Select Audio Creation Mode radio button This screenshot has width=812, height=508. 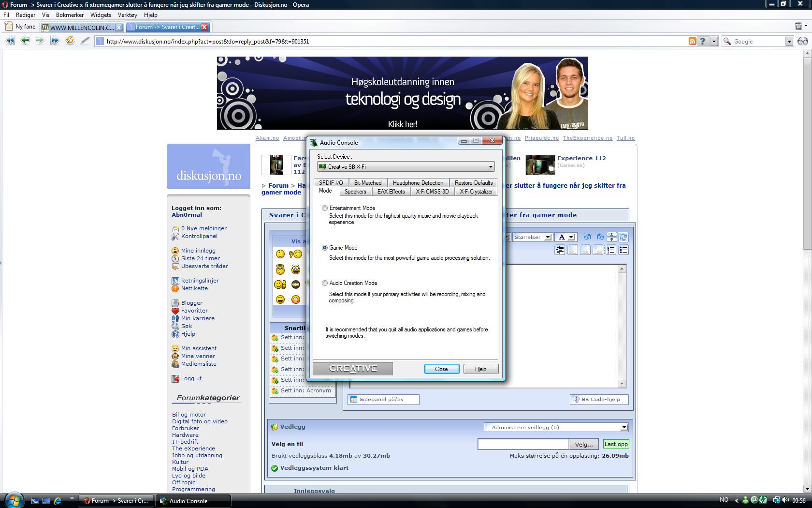pyautogui.click(x=325, y=283)
